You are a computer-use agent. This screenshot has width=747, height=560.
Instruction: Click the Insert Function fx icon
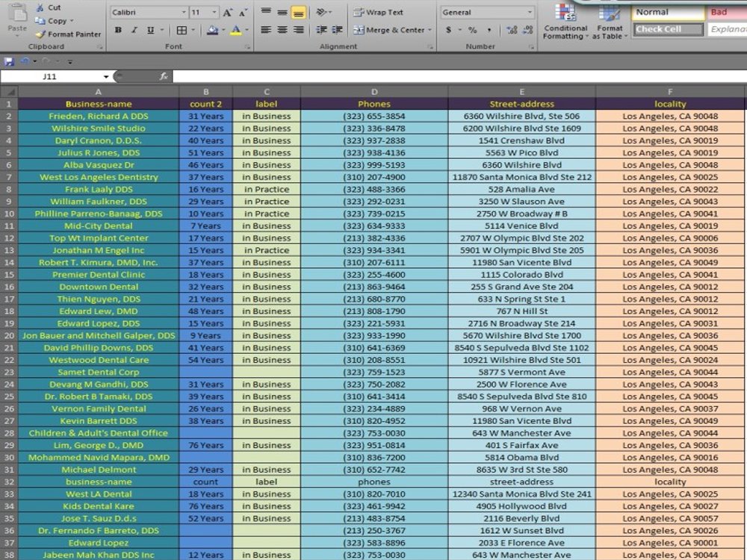[x=164, y=76]
